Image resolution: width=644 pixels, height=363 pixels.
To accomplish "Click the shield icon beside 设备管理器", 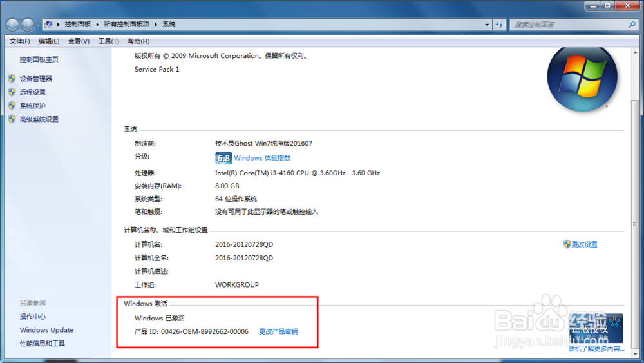I will pyautogui.click(x=12, y=79).
